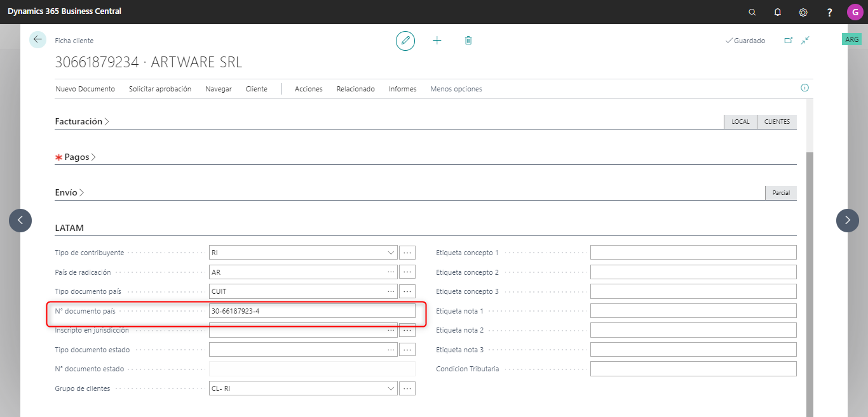Open lookup inside Tipo documento estado field
Viewport: 868px width, 417px height.
[391, 350]
